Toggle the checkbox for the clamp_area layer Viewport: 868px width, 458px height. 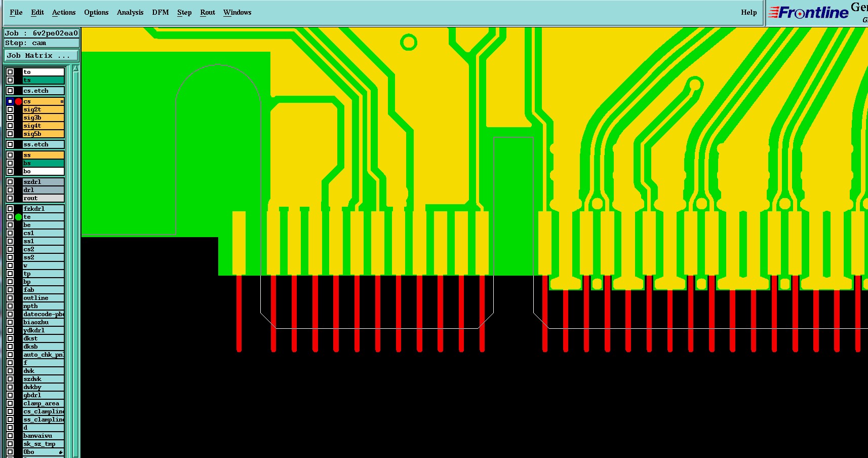pos(10,403)
